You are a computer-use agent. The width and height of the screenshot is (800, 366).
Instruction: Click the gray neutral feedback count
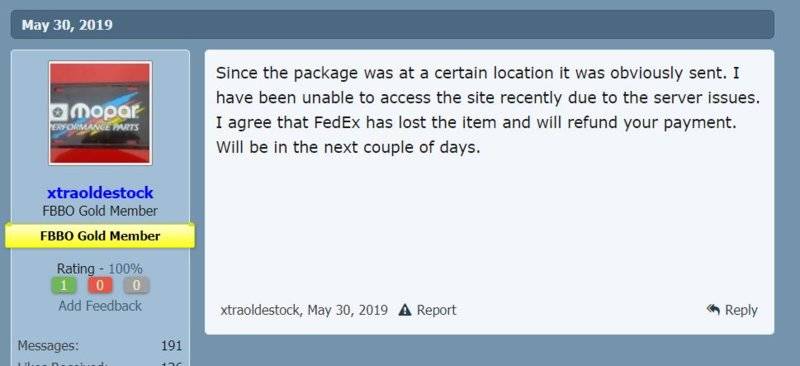(136, 285)
